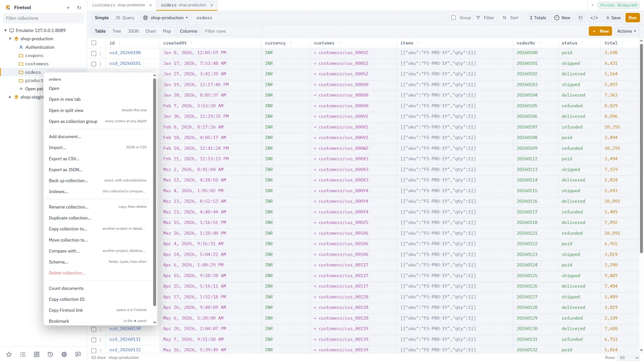Open column menu for the id header
The width and height of the screenshot is (644, 362).
[x=119, y=43]
